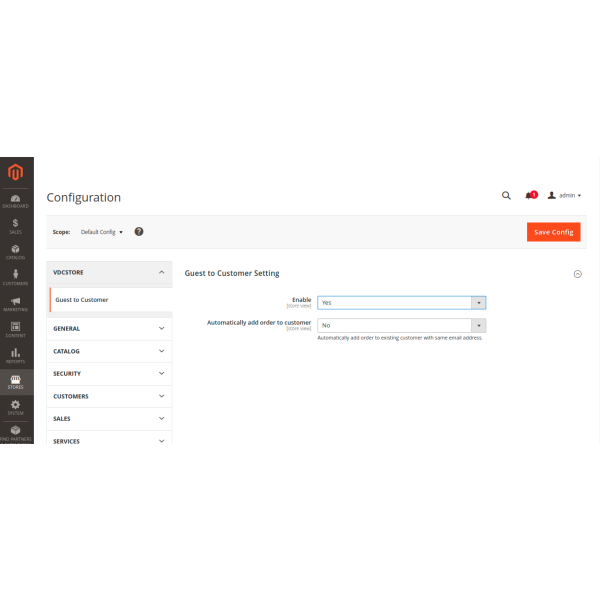Open the Enable Yes dropdown
The width and height of the screenshot is (600, 600).
point(401,302)
